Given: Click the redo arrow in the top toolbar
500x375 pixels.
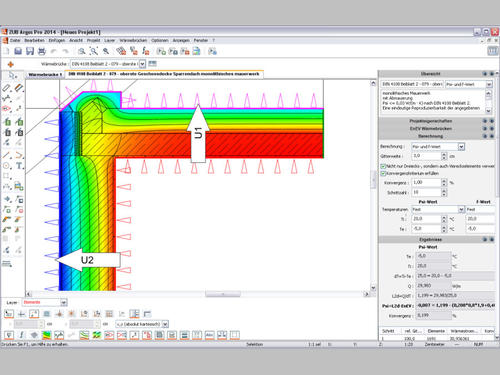Looking at the screenshot, I should click(x=65, y=51).
